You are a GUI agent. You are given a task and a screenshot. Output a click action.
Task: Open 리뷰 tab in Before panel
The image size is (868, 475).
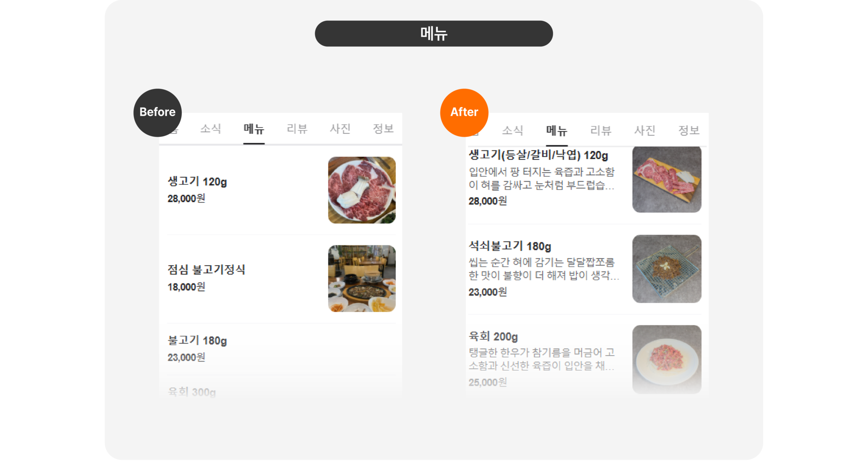click(297, 129)
